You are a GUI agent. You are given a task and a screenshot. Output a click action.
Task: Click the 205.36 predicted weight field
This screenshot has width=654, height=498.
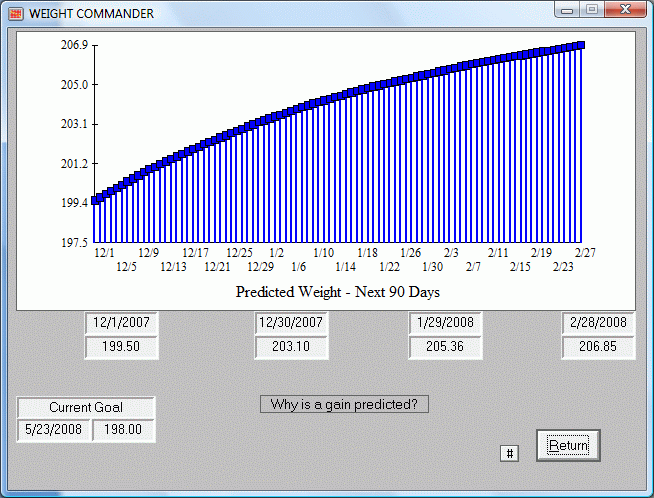[445, 347]
